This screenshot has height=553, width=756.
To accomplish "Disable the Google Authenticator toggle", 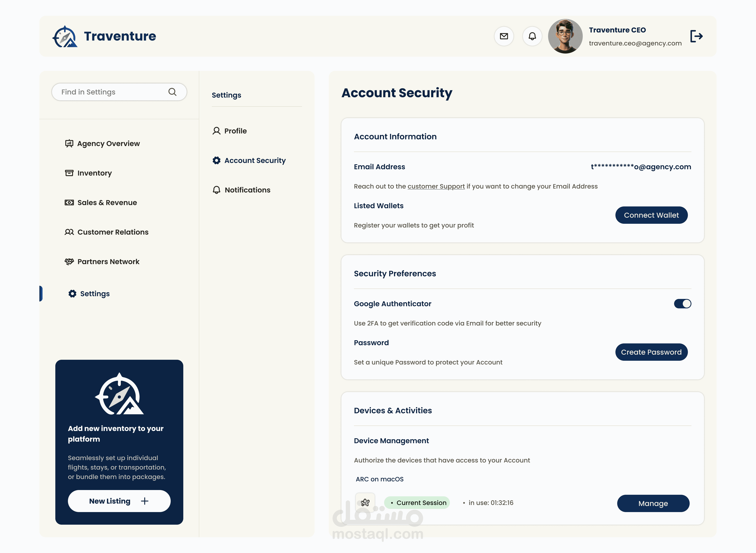I will [682, 304].
